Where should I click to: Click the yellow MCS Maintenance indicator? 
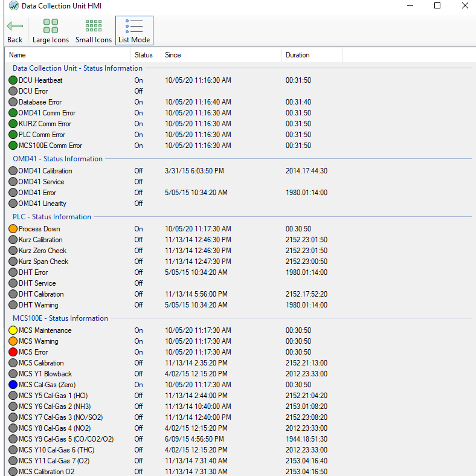(x=13, y=330)
